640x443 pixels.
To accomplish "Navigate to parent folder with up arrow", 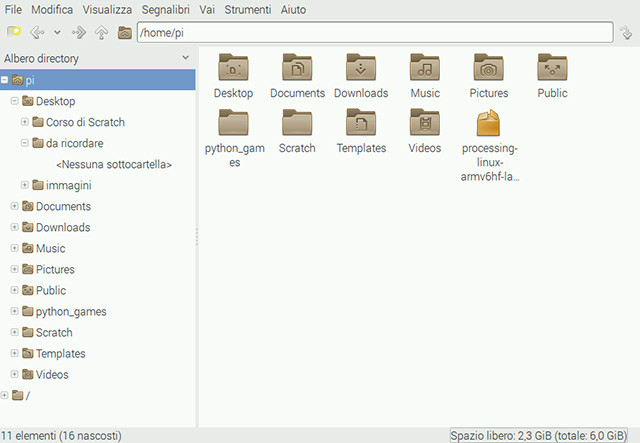I will 102,32.
